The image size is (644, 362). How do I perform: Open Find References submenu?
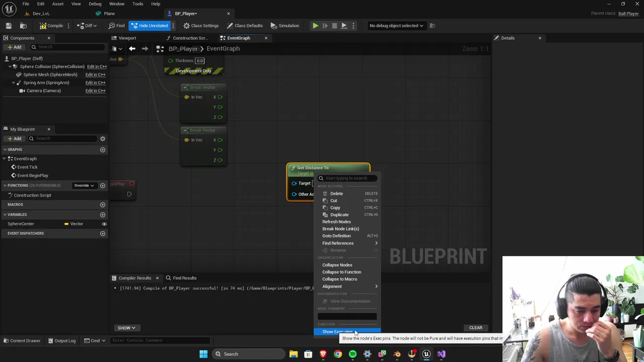pos(347,243)
